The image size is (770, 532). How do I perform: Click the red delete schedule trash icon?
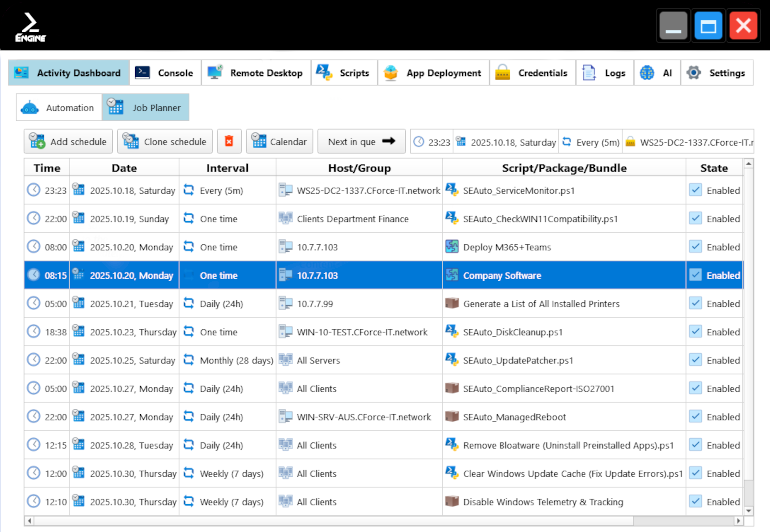[230, 142]
